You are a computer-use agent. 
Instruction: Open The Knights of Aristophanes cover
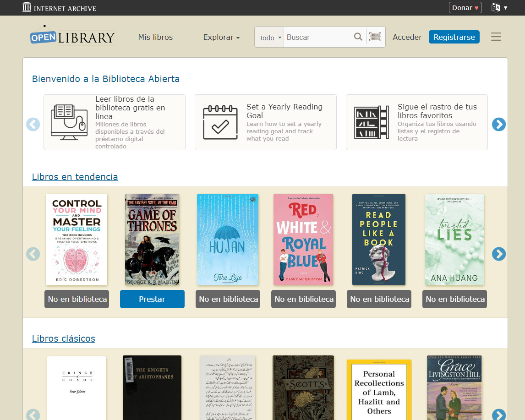click(152, 387)
